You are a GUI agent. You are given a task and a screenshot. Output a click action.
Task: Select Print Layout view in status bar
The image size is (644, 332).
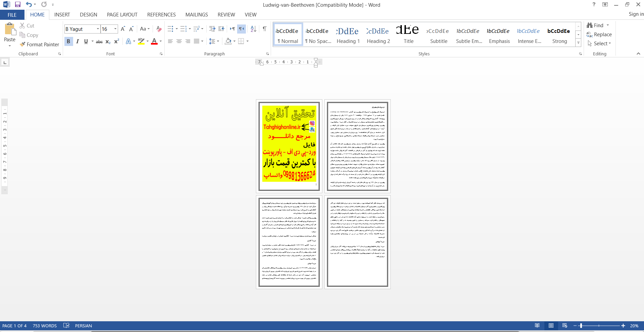[x=551, y=326]
